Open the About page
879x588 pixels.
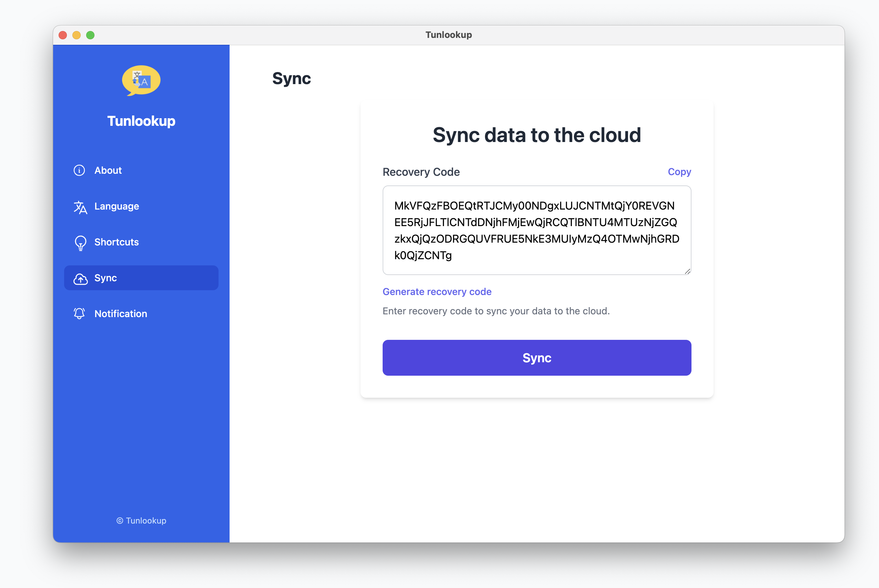[108, 170]
